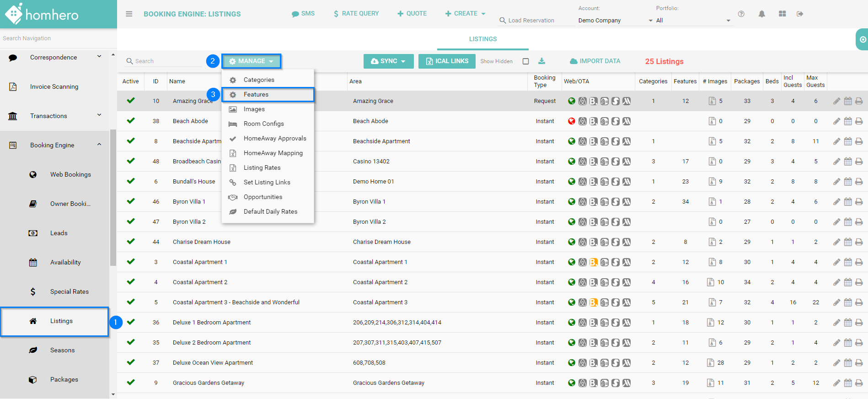Click the red globe icon for Beach Abode

click(x=572, y=121)
